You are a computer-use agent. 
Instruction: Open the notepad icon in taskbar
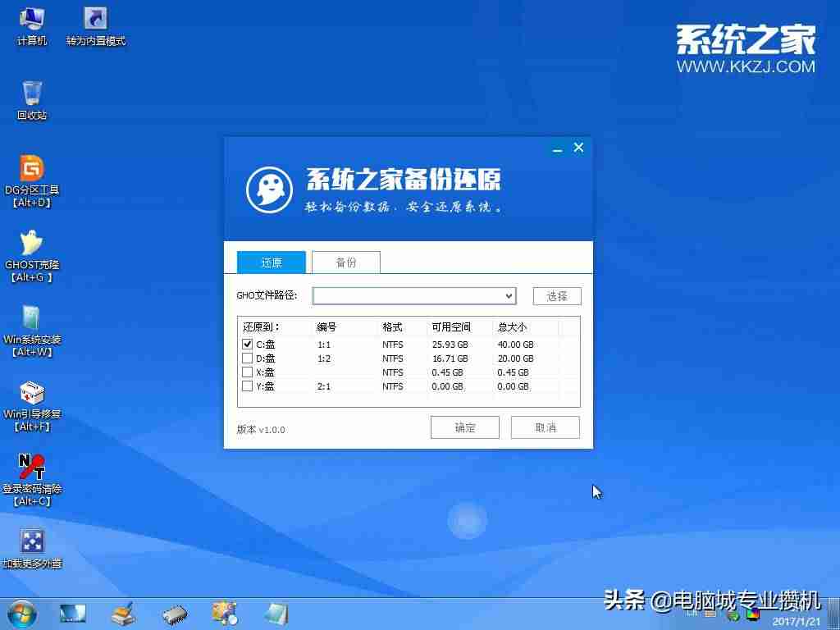[x=276, y=614]
